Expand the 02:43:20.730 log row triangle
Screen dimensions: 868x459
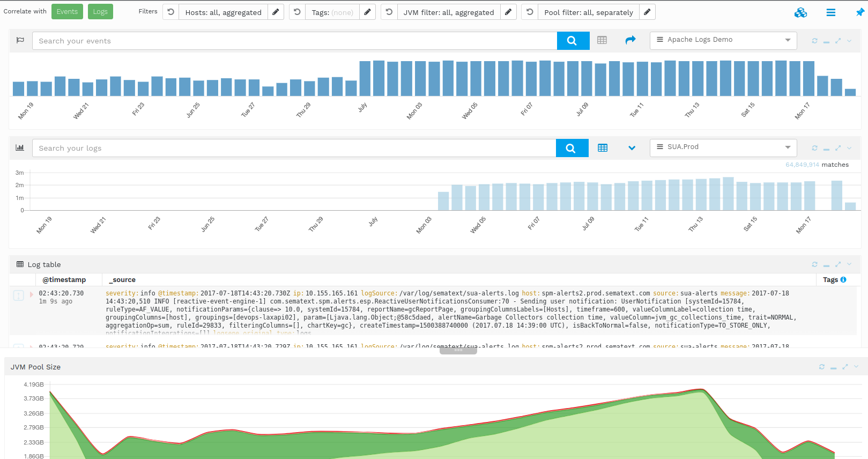(x=32, y=294)
